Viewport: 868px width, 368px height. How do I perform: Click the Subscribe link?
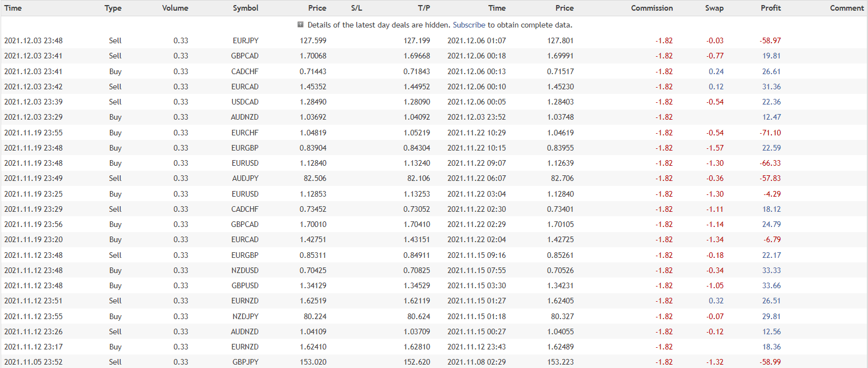click(469, 25)
